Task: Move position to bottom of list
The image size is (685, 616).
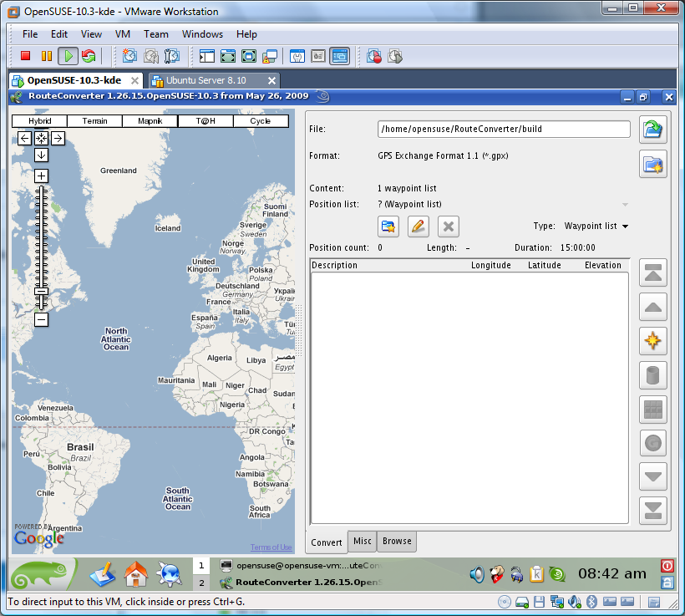Action: pyautogui.click(x=652, y=510)
